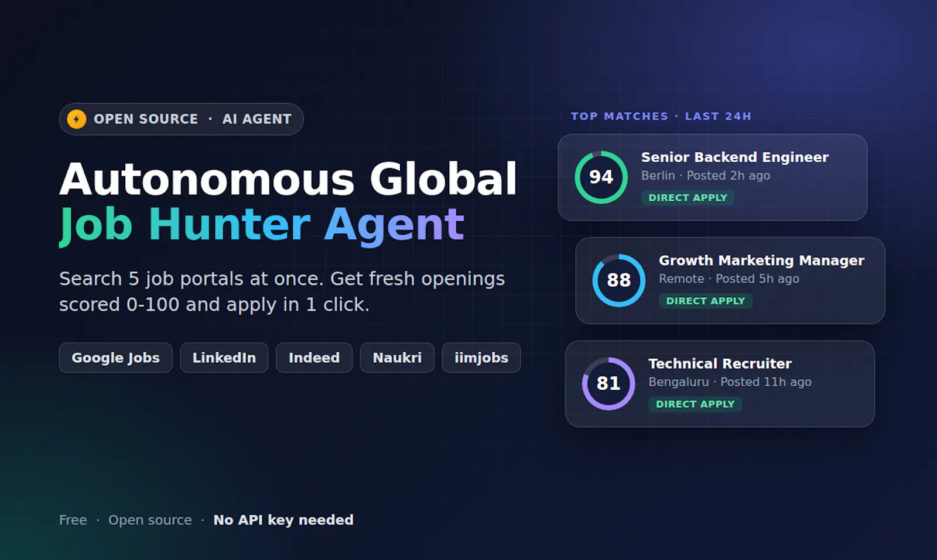The image size is (937, 560).
Task: Click the OPEN SOURCE · AI AGENT pill
Action: (x=181, y=119)
